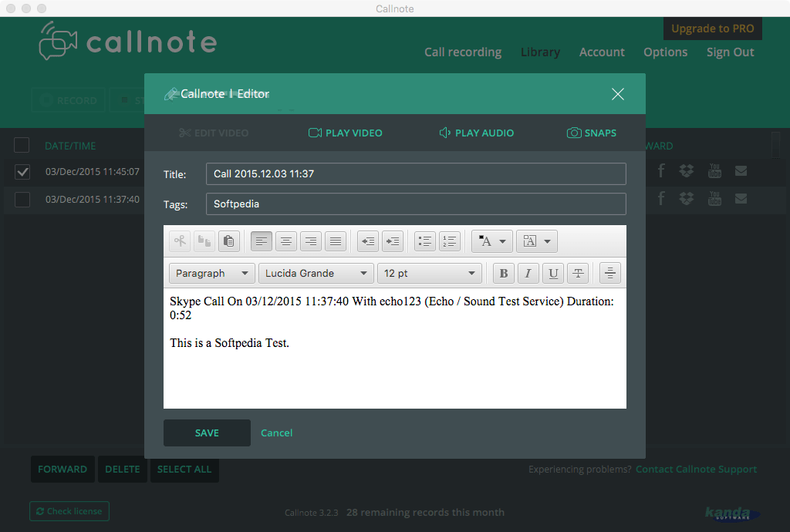Viewport: 790px width, 532px height.
Task: Click the DATE/TIME column header
Action: pos(70,146)
